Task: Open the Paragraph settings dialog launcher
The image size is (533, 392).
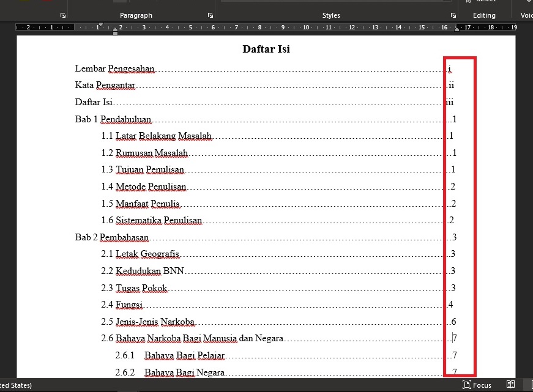Action: 211,15
